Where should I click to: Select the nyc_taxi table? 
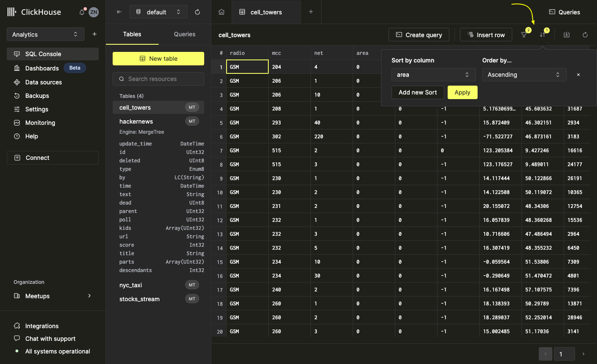pos(131,285)
